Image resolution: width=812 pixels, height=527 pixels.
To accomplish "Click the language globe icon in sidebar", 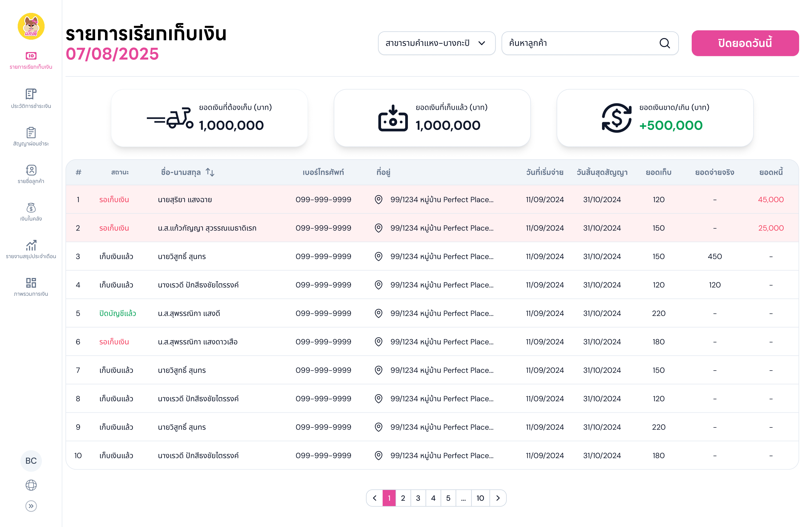I will pyautogui.click(x=31, y=485).
